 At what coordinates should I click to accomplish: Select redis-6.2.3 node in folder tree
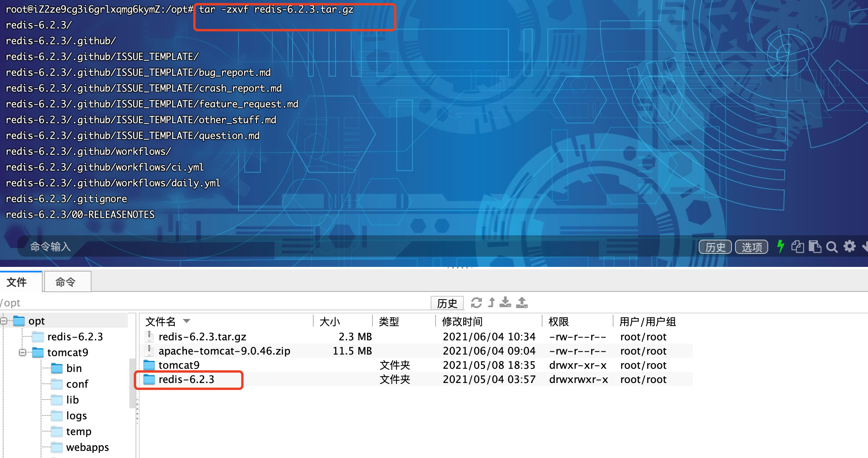click(75, 336)
